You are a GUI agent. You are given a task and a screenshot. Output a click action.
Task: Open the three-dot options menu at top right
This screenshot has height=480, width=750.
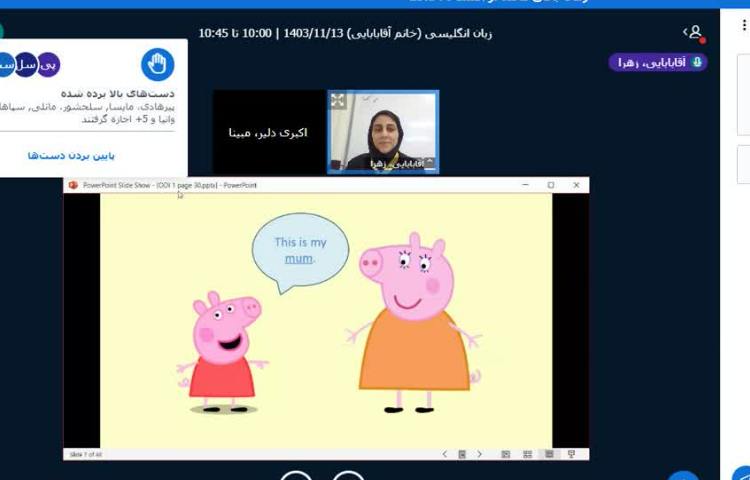(x=744, y=25)
